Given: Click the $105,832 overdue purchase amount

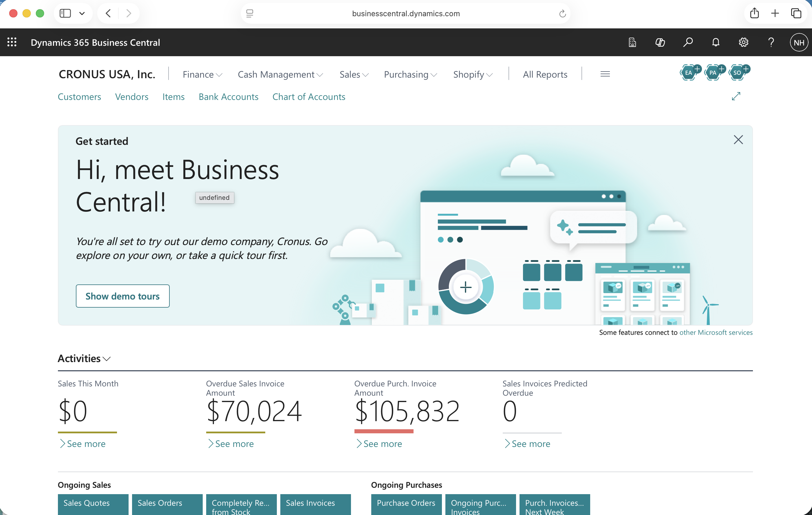Looking at the screenshot, I should tap(407, 411).
